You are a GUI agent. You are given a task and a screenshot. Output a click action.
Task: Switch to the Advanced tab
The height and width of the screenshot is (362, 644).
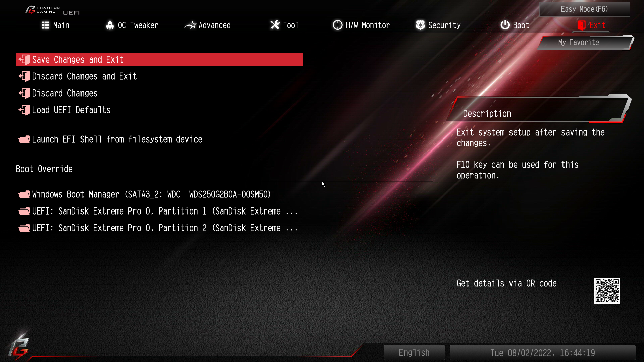(x=208, y=25)
